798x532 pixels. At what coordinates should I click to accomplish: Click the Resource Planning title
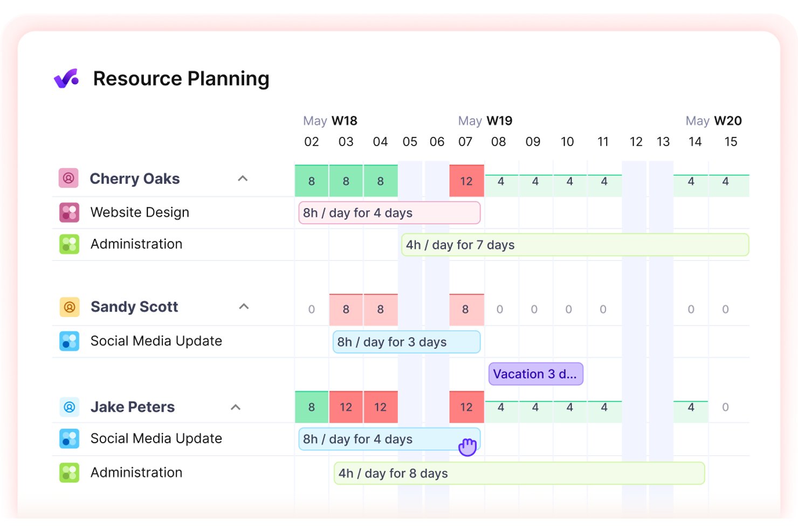click(x=181, y=79)
